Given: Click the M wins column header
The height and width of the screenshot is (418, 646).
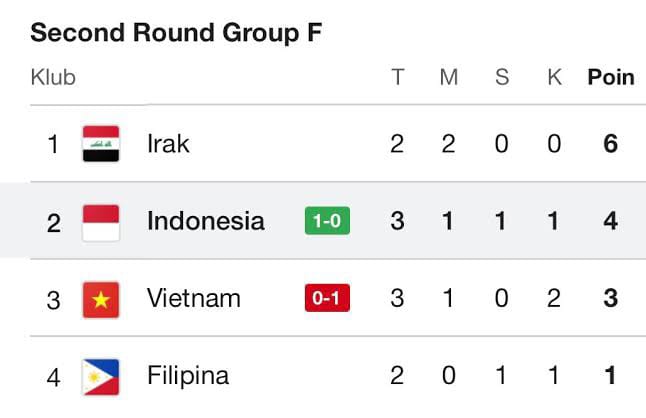Looking at the screenshot, I should [448, 78].
